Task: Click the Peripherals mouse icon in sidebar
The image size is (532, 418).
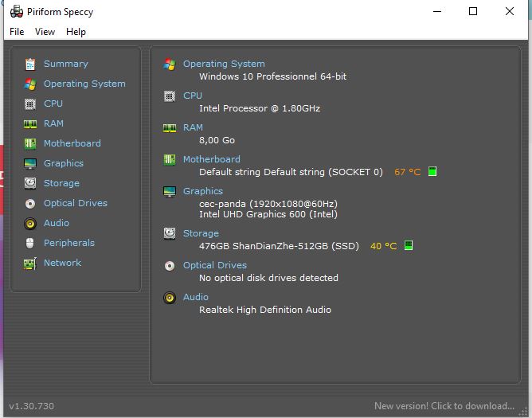Action: (x=29, y=243)
